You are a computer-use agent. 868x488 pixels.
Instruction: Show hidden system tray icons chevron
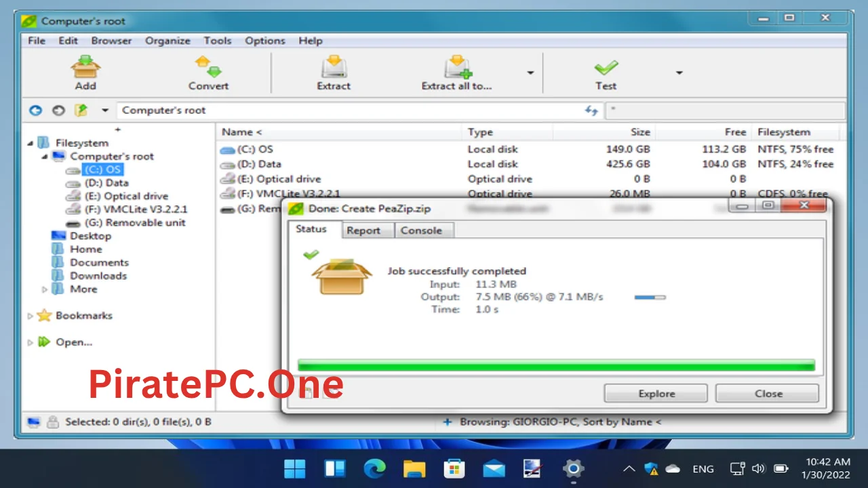(629, 468)
